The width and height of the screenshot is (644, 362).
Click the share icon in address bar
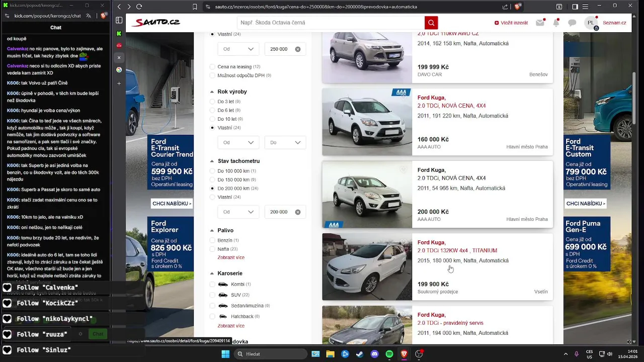505,7
